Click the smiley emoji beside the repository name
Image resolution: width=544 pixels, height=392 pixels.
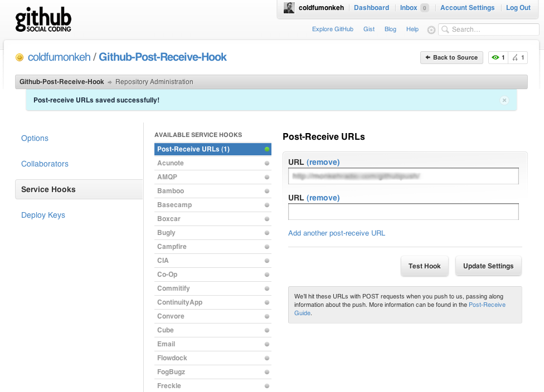(19, 57)
